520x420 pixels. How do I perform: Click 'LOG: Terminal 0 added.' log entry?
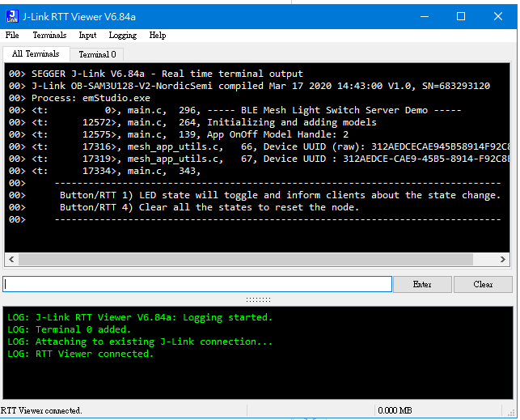tap(70, 329)
